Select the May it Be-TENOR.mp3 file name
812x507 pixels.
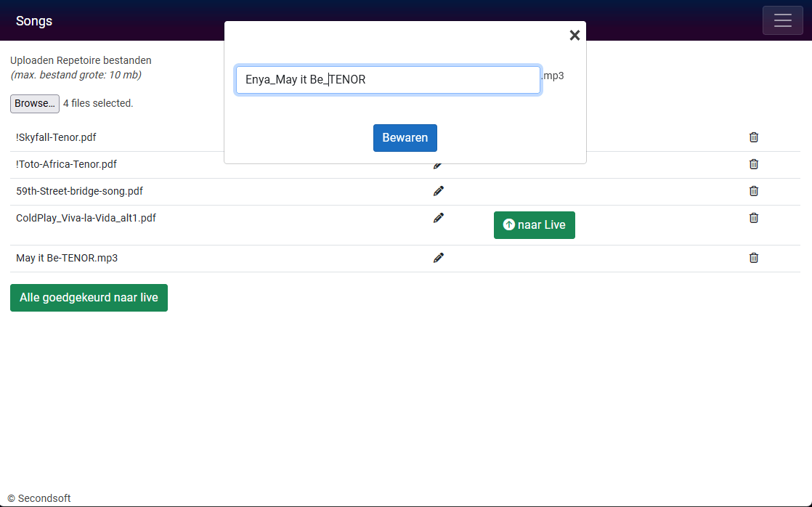67,258
